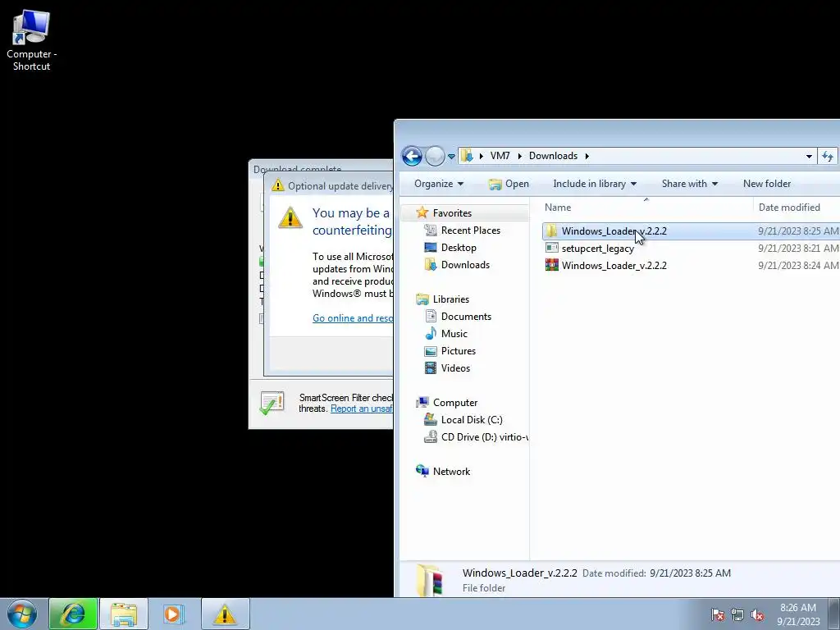The width and height of the screenshot is (840, 630).
Task: Click the refresh button next to the address bar
Action: point(828,157)
